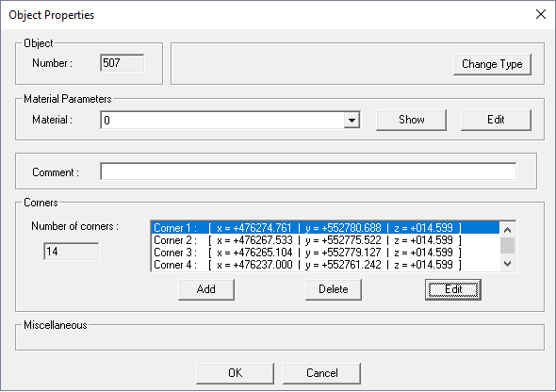Add a new corner
556x392 pixels.
click(206, 289)
